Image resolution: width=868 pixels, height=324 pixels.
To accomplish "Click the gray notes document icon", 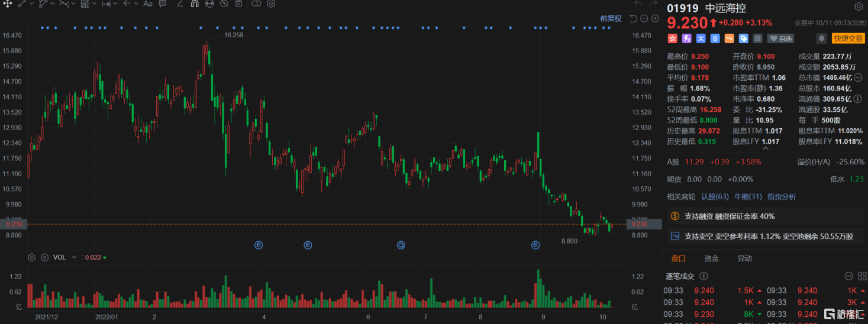I will pyautogui.click(x=757, y=38).
